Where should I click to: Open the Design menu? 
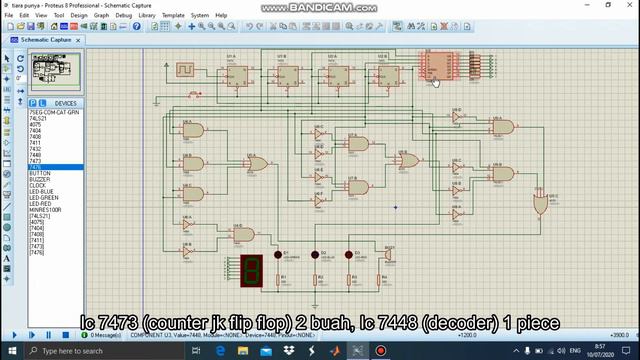79,15
